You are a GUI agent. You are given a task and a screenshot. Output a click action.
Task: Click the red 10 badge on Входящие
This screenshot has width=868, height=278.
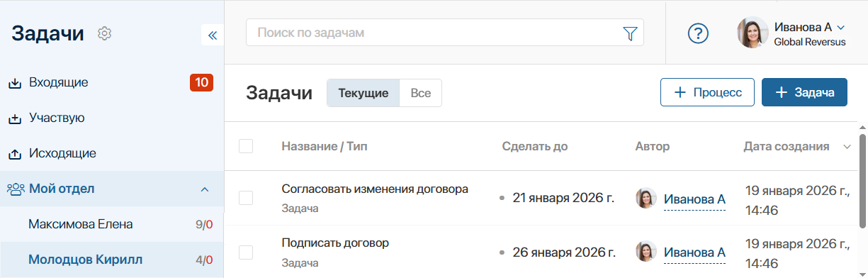[x=201, y=83]
